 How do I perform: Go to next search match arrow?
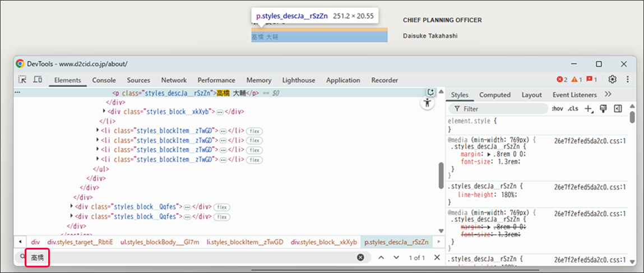coord(396,257)
